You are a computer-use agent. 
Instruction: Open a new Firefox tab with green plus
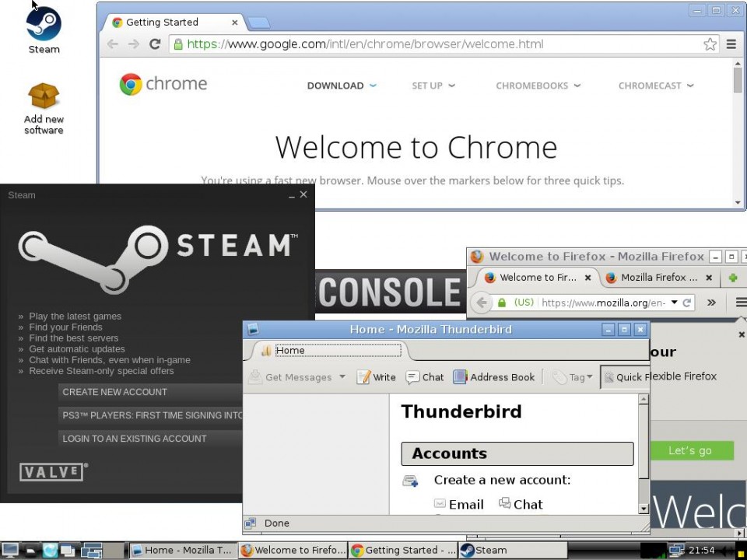pyautogui.click(x=733, y=278)
